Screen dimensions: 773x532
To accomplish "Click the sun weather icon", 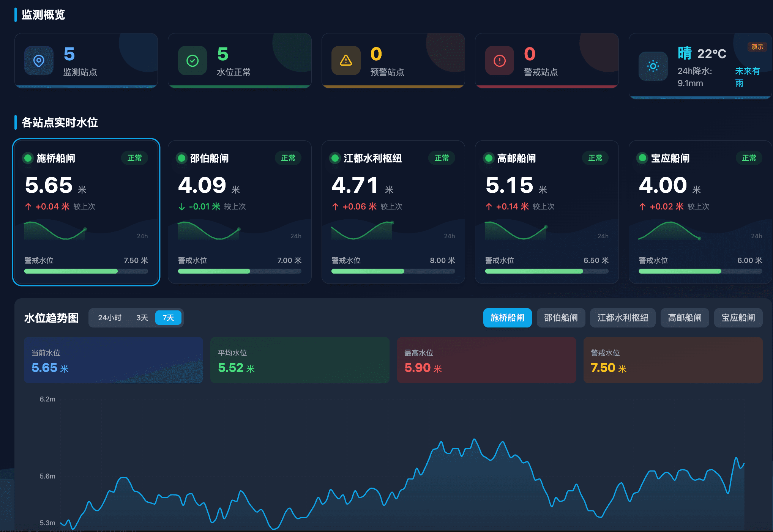I will [x=653, y=66].
